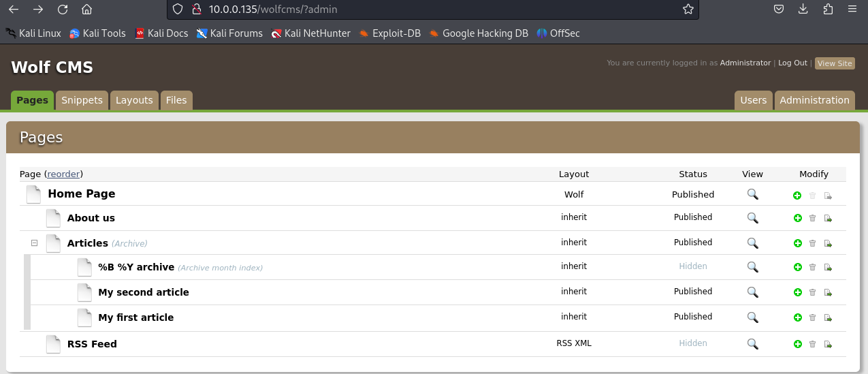Open the RSS Feed page entry

click(x=92, y=344)
